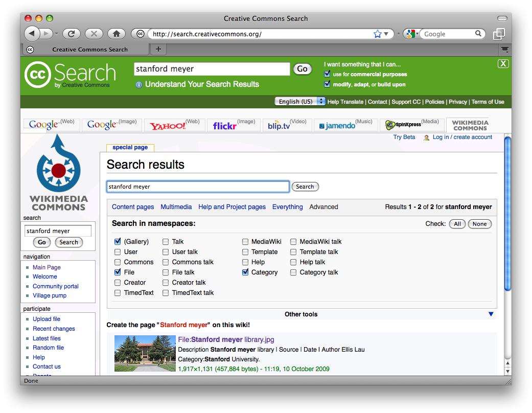This screenshot has width=532, height=413.
Task: Click sidebar Go button
Action: [x=42, y=242]
